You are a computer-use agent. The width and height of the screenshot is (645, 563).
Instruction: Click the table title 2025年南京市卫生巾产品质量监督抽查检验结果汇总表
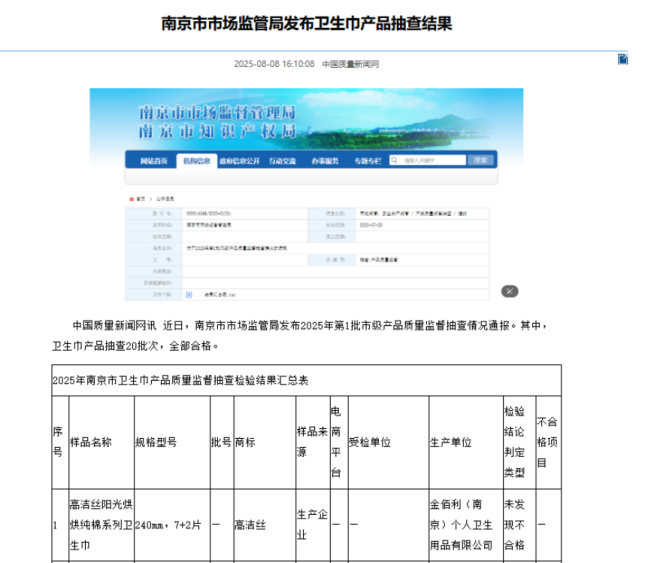[x=180, y=380]
